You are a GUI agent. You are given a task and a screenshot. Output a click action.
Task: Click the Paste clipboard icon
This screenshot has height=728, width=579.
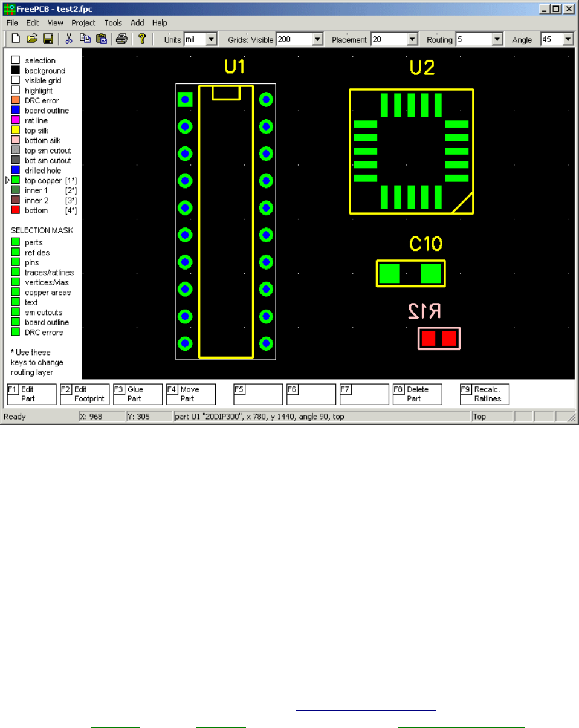[102, 39]
